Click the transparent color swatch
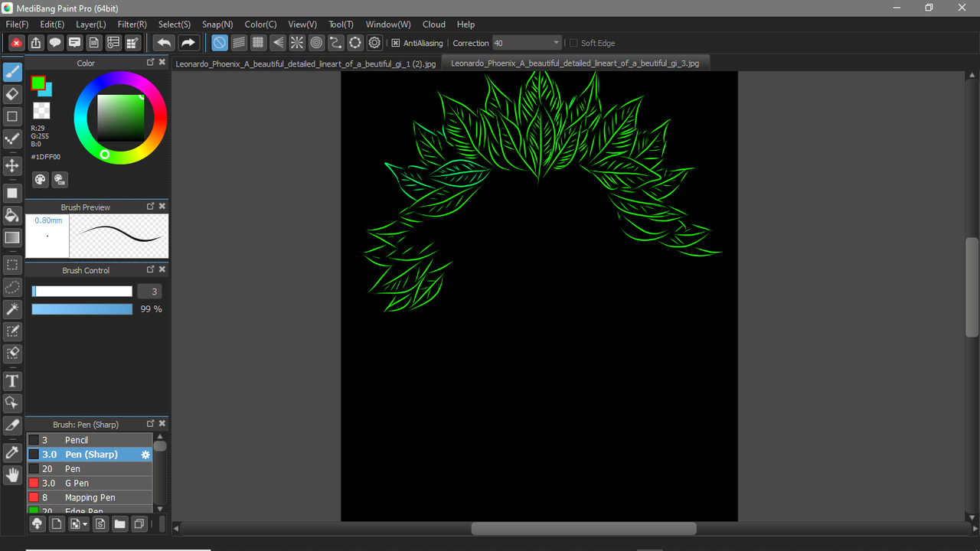 pos(42,111)
